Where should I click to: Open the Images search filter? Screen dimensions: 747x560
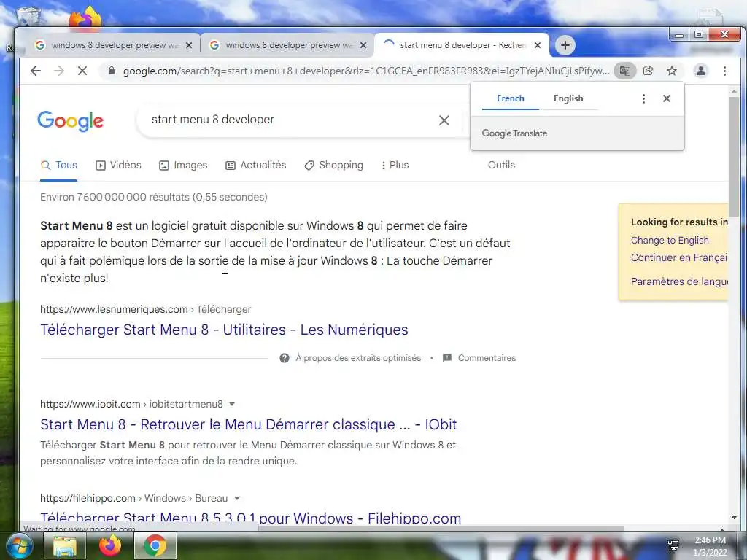(183, 166)
